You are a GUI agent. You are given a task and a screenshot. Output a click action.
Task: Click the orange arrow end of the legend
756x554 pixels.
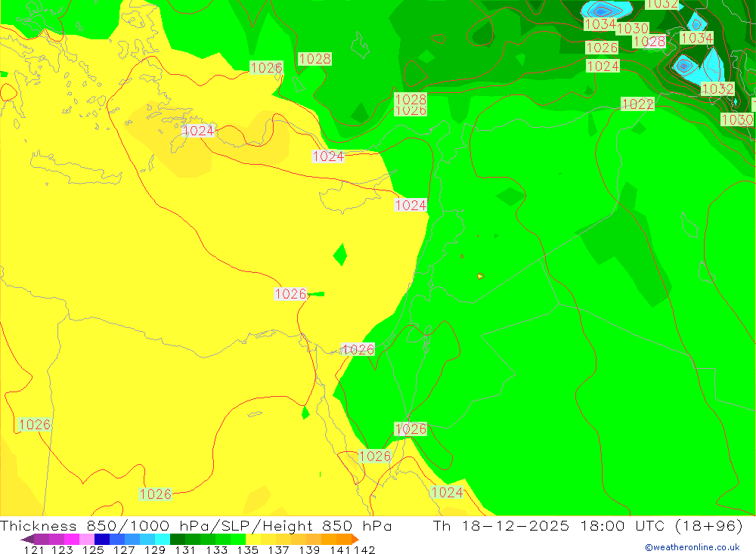355,539
